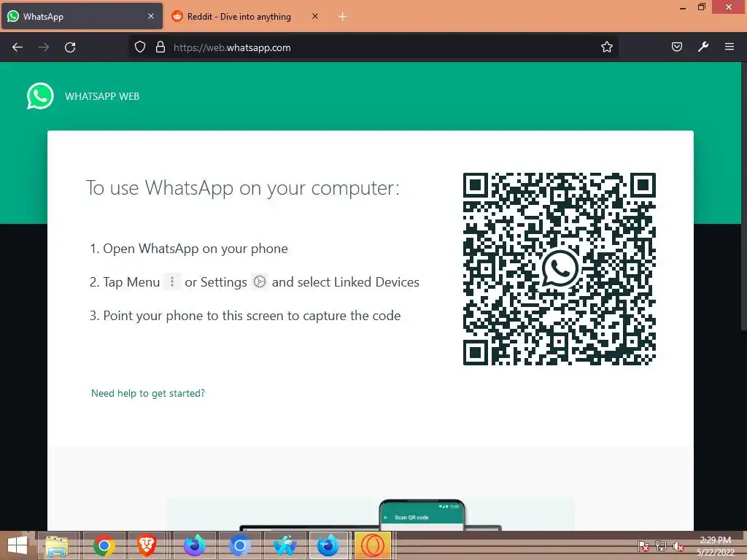747x560 pixels.
Task: Click the address bar URL web.whatsapp.com
Action: pyautogui.click(x=232, y=47)
